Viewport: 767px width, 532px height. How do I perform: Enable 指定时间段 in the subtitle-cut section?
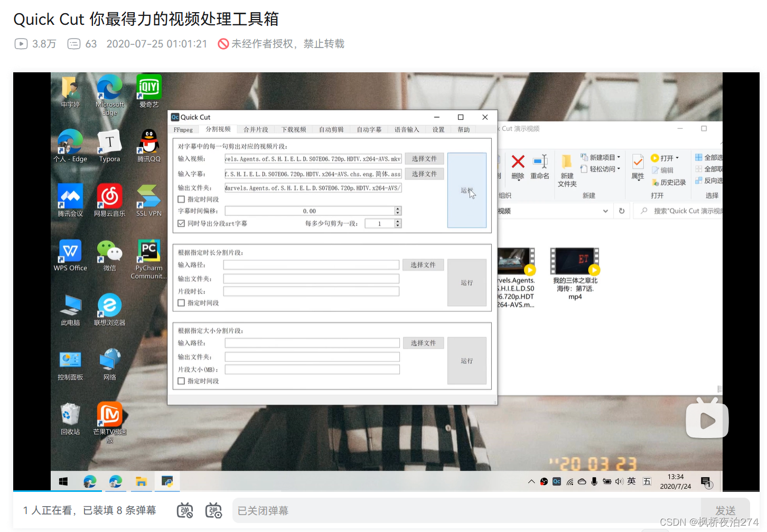[x=181, y=198]
